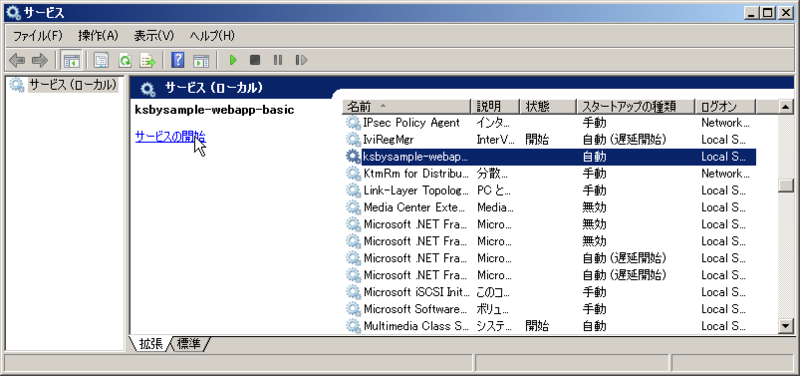Click the サービスの開始 link

[x=171, y=137]
